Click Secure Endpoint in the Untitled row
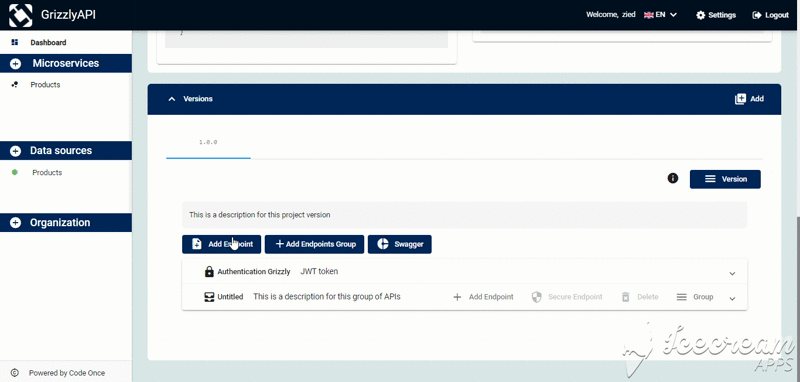The width and height of the screenshot is (800, 382). click(x=567, y=297)
